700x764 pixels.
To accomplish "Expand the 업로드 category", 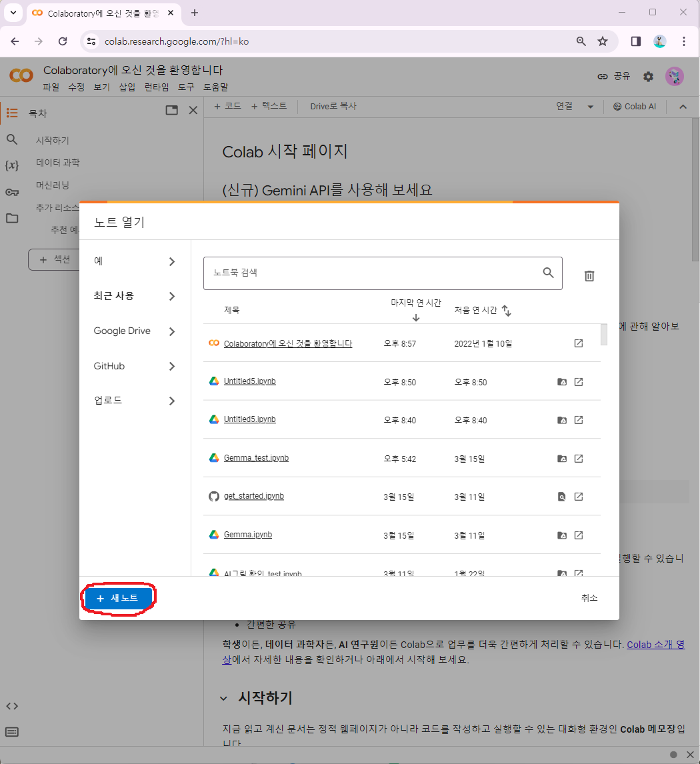I will click(x=135, y=401).
